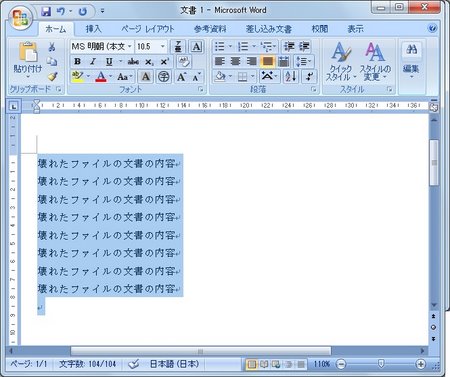
Task: Paste with the 貼り付け button
Action: point(28,60)
